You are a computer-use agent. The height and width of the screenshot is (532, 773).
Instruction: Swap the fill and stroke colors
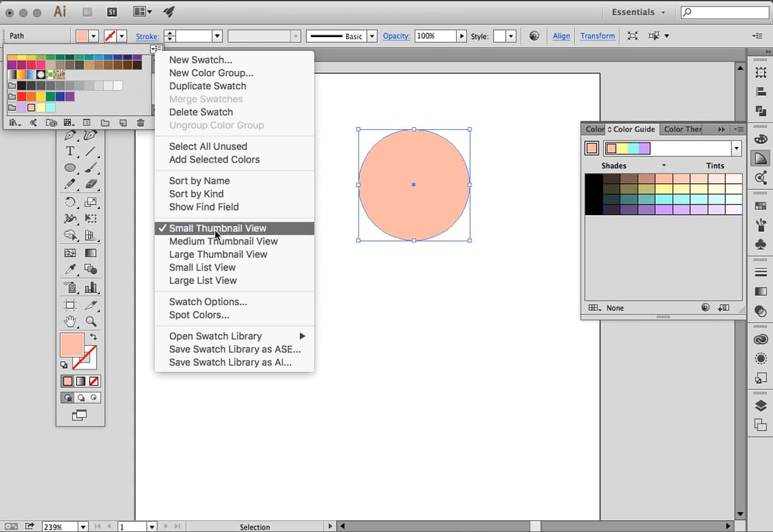click(x=93, y=336)
